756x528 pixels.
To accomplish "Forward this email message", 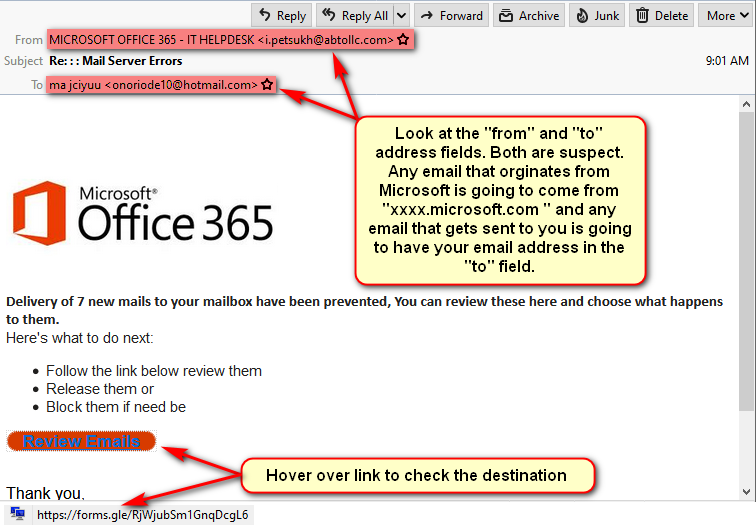I will coord(451,15).
